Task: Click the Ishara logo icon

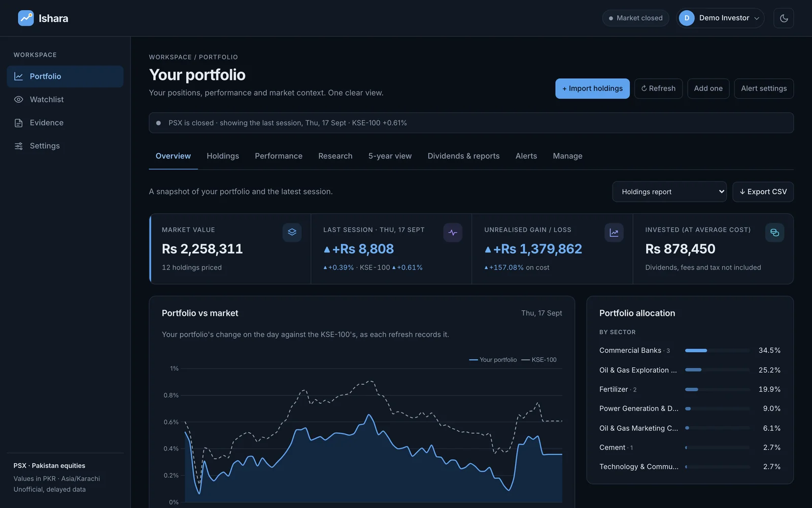Action: [26, 18]
